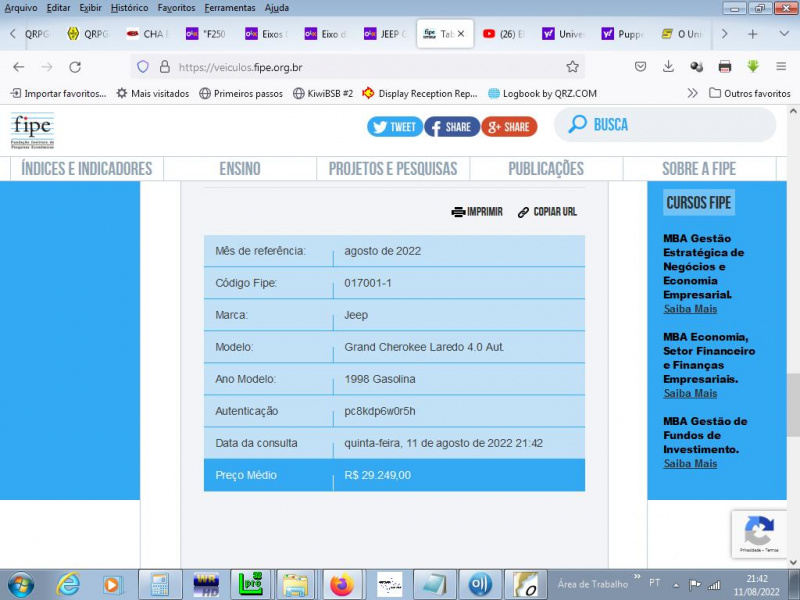Show more bookmarks with double chevron
Image resolution: width=800 pixels, height=600 pixels.
692,93
